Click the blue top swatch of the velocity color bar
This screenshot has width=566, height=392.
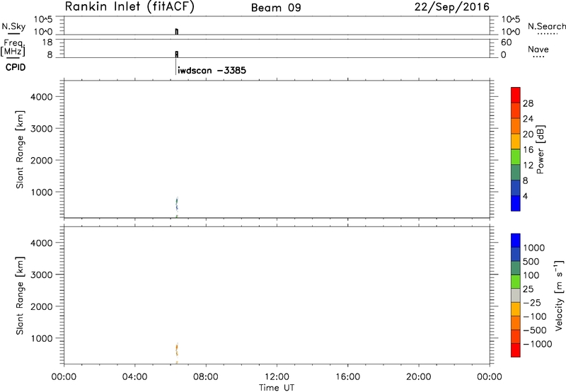tap(516, 241)
